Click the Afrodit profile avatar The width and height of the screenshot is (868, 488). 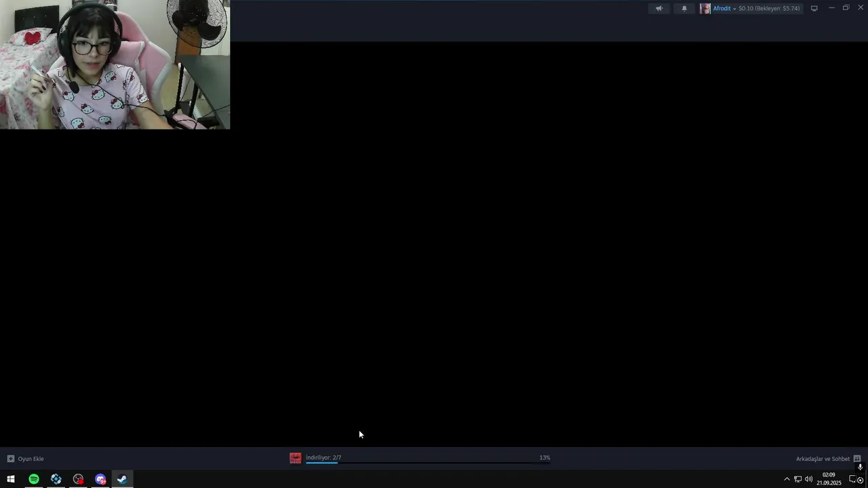[x=705, y=9]
